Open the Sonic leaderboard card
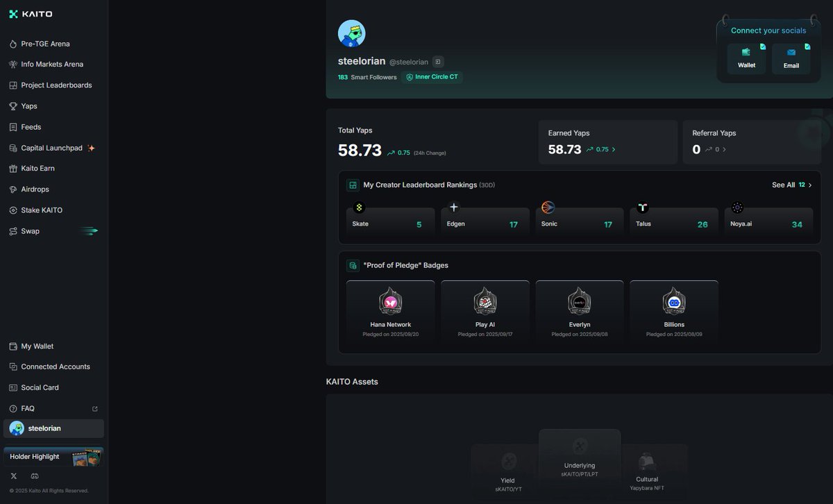833x504 pixels. point(579,222)
